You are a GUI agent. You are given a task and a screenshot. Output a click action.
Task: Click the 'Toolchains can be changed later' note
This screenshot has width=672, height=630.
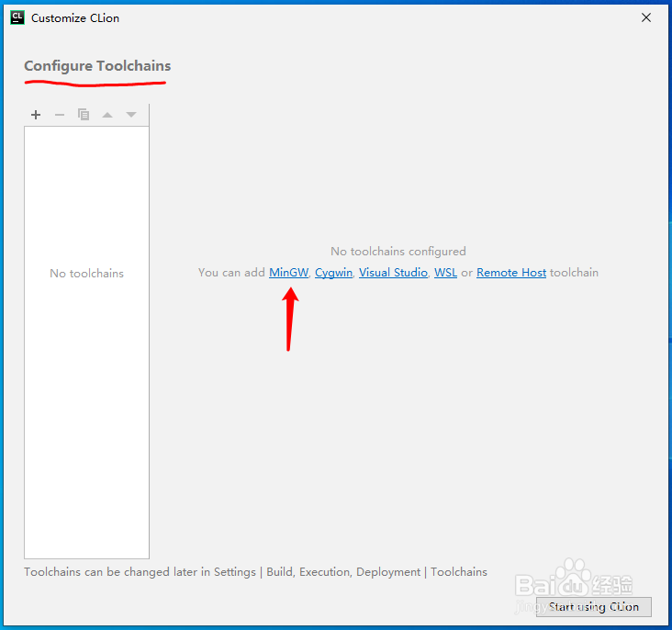pyautogui.click(x=255, y=572)
